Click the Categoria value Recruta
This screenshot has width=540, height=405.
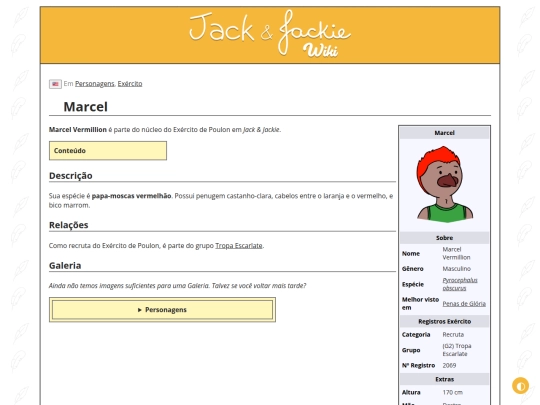[x=453, y=334]
